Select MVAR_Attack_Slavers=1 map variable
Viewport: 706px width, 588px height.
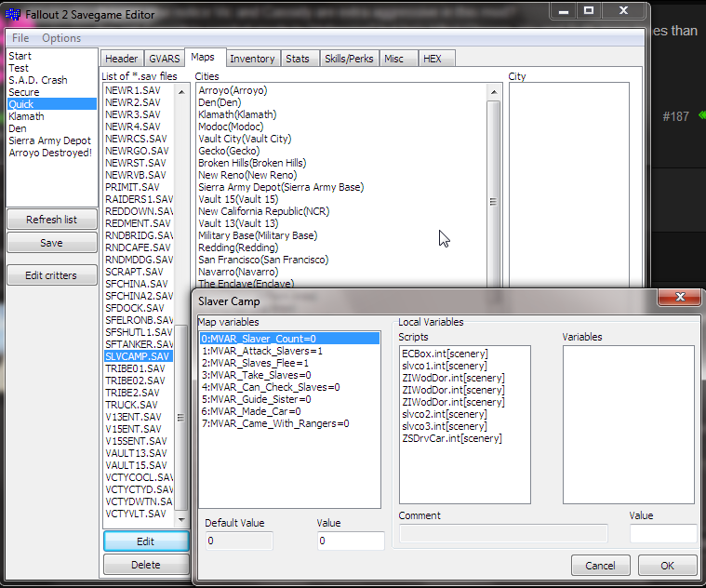(290, 351)
